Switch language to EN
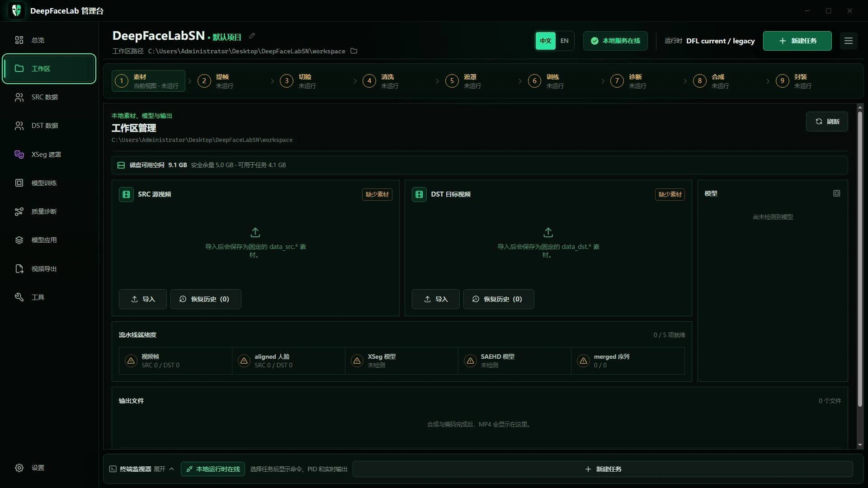Screen dimensions: 868x488 pyautogui.click(x=565, y=41)
